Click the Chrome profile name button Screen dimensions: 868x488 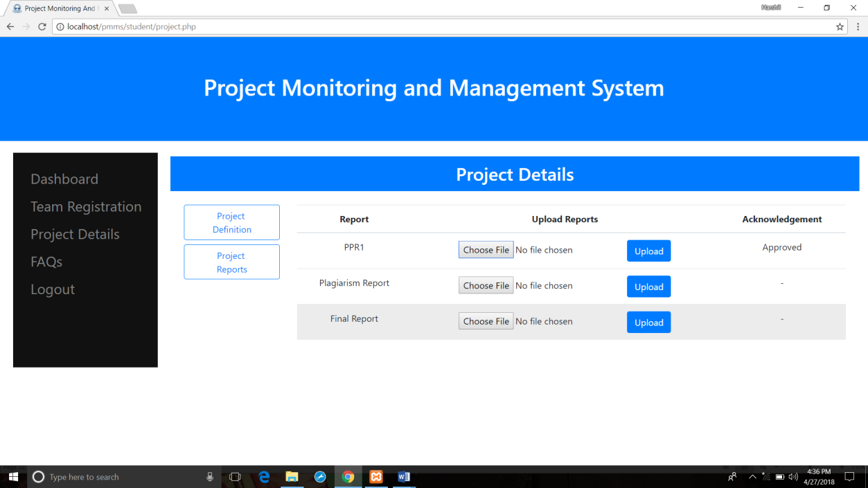tap(771, 8)
